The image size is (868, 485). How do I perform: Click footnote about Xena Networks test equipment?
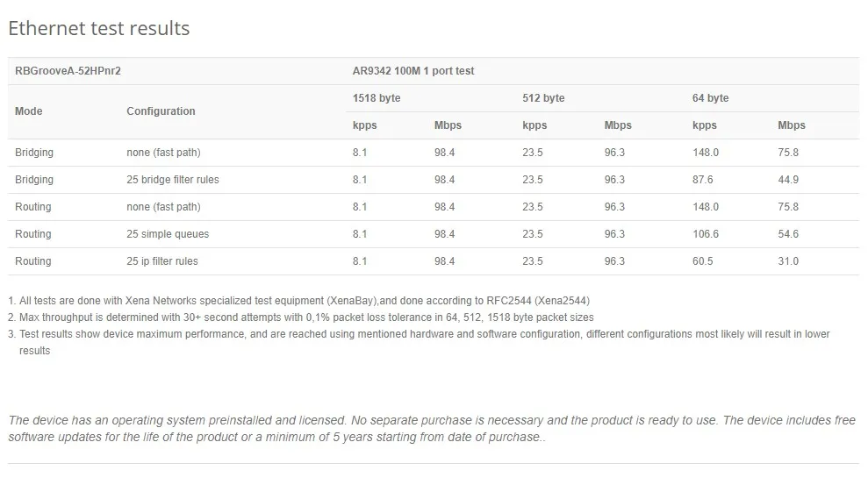click(x=299, y=301)
